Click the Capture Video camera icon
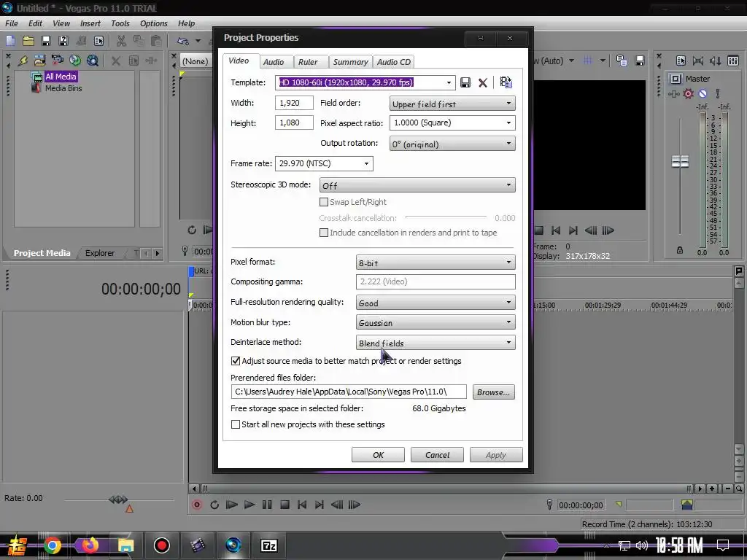This screenshot has width=747, height=560. click(x=57, y=60)
